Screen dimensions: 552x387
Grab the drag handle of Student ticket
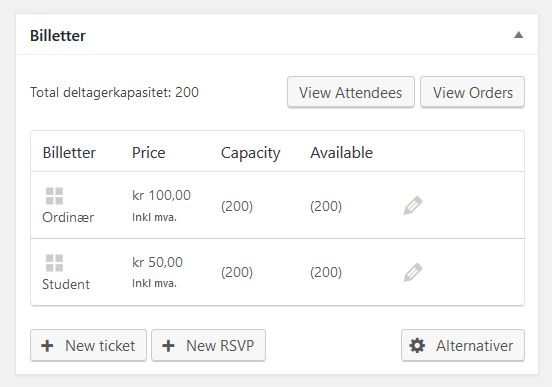click(55, 263)
